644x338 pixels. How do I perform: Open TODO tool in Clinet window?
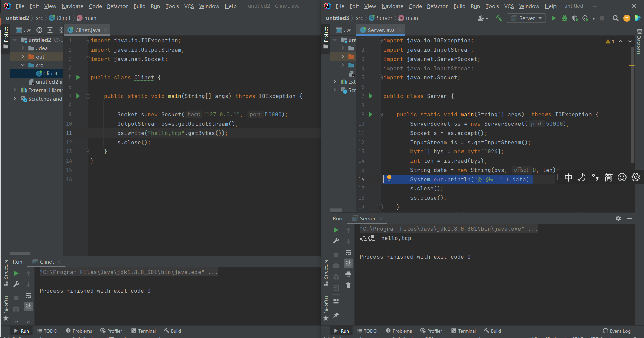click(47, 331)
